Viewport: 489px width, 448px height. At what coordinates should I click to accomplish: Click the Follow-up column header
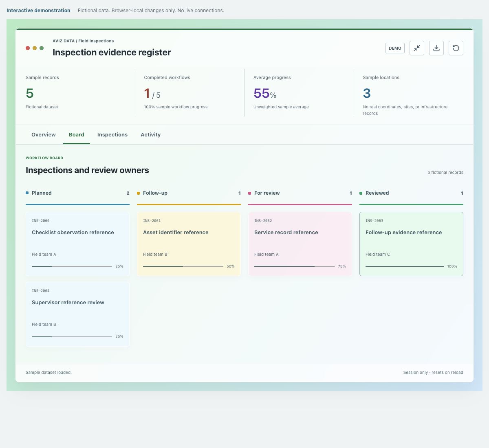click(189, 193)
